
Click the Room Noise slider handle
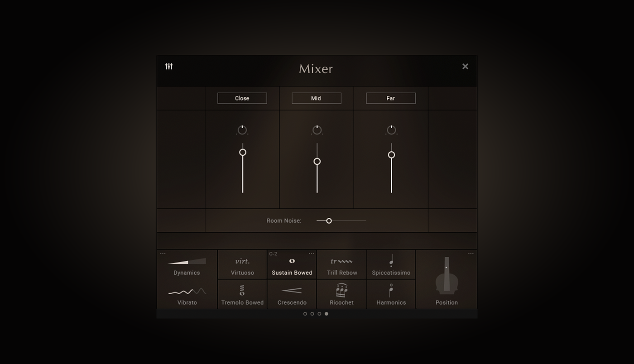(329, 221)
